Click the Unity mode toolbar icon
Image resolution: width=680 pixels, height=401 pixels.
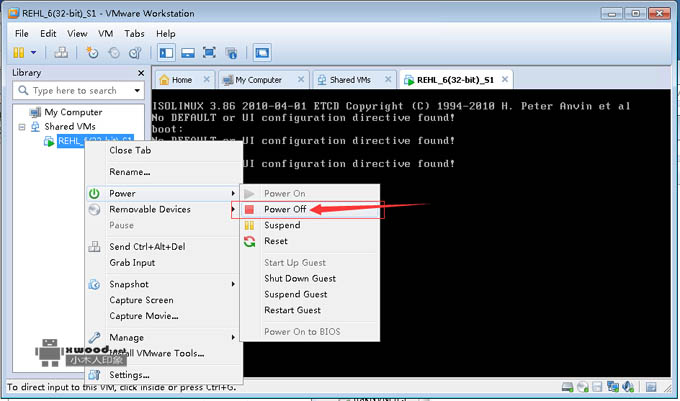231,53
